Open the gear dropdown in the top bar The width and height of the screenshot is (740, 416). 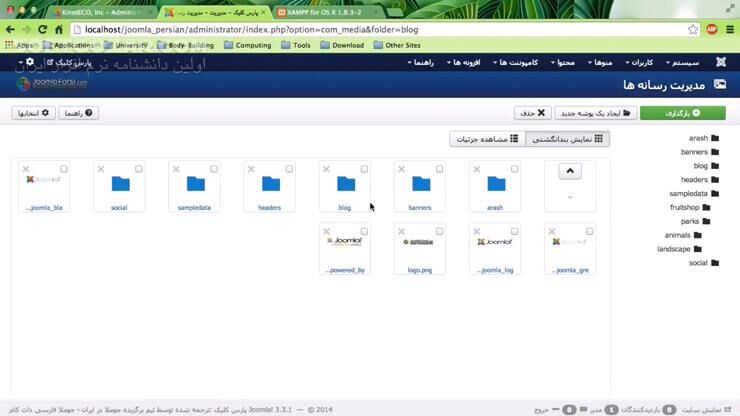pyautogui.click(x=32, y=62)
